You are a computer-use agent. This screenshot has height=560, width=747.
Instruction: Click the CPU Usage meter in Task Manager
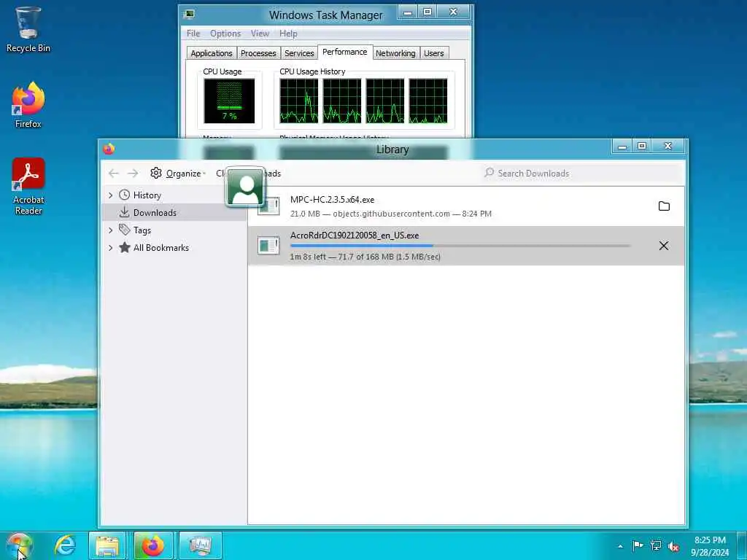[229, 101]
